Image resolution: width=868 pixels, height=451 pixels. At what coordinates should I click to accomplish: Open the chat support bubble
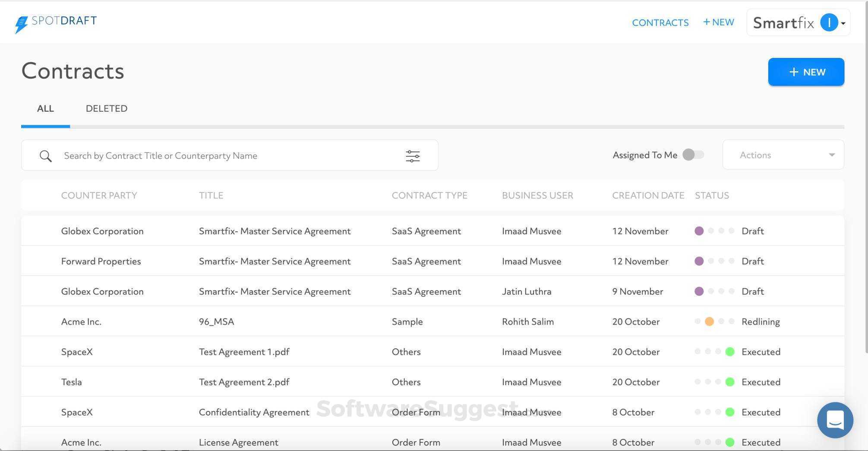[835, 419]
